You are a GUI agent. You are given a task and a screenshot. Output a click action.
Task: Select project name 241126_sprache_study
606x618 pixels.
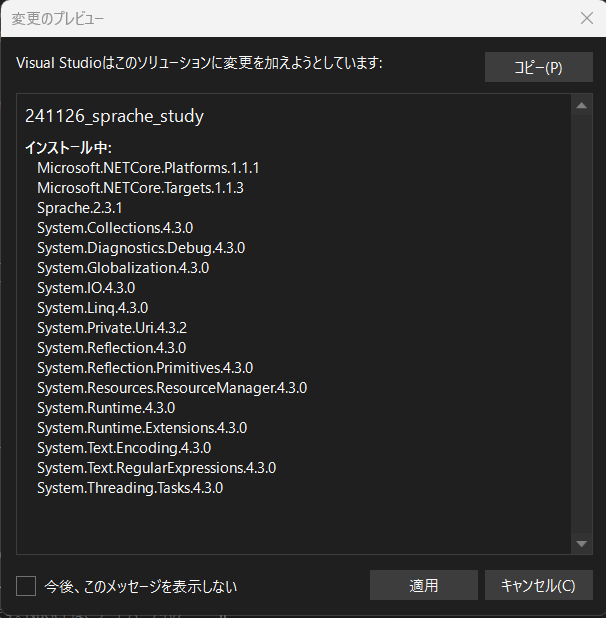114,116
